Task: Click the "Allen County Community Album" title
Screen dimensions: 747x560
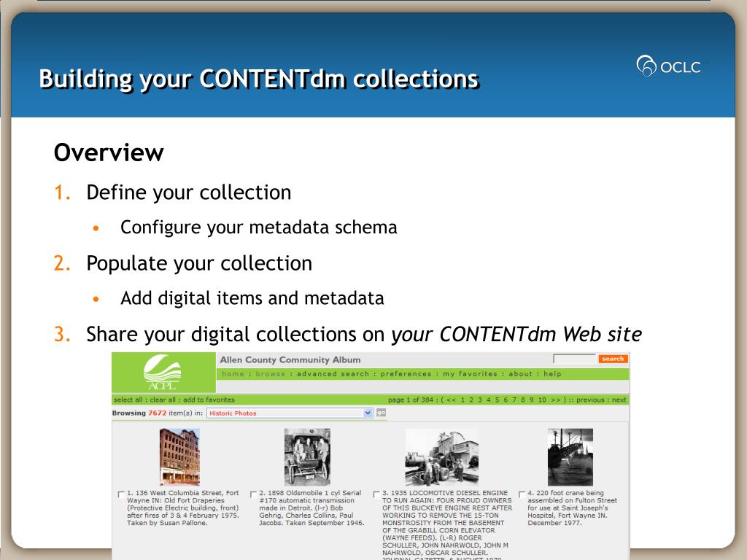Action: (290, 359)
